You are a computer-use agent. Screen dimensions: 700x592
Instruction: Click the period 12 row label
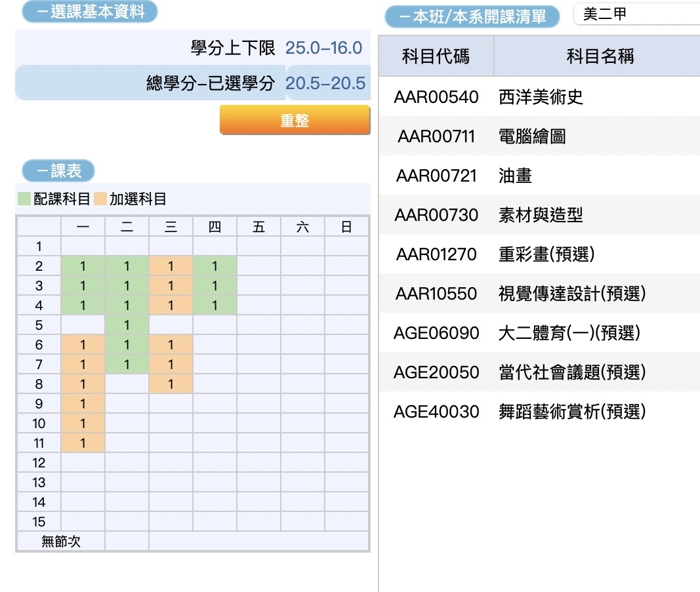(39, 462)
